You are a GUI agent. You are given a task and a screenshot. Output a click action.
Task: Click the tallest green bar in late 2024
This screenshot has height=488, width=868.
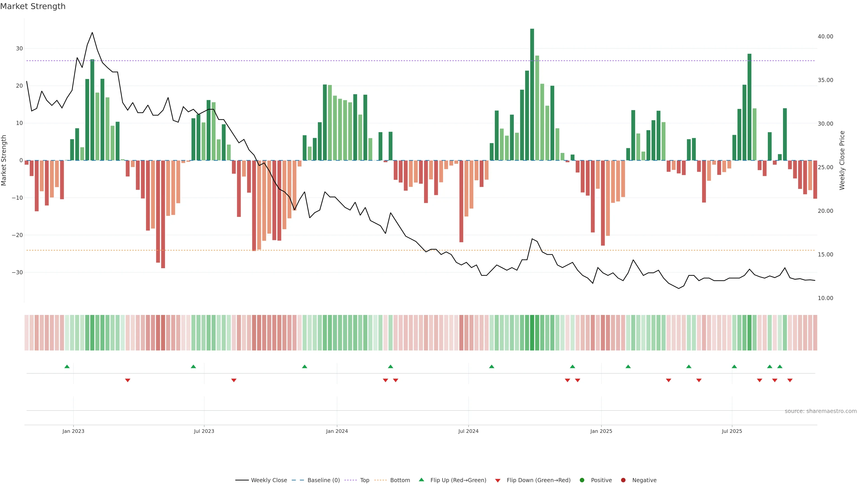[x=532, y=94]
